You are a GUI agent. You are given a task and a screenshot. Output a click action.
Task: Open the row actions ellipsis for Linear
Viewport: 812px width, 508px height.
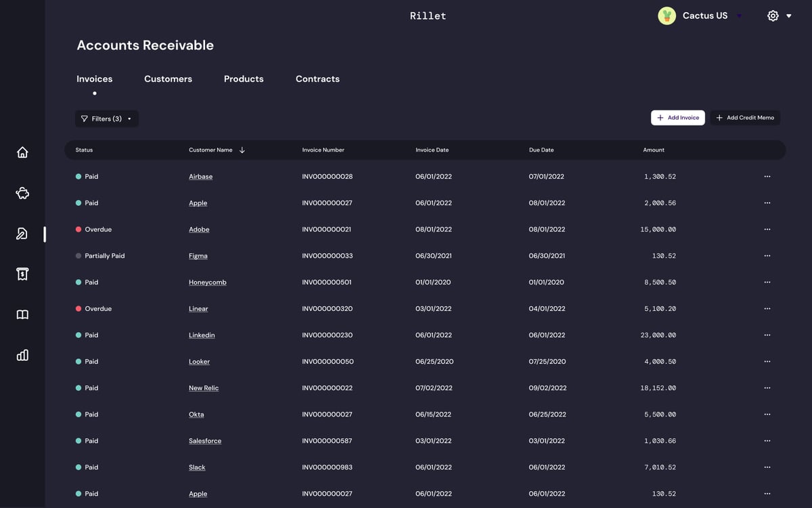767,308
